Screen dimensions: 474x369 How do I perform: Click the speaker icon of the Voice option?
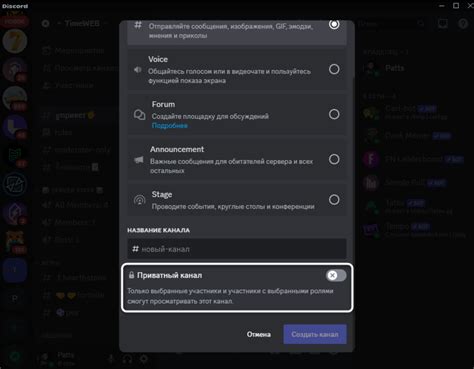pyautogui.click(x=138, y=70)
